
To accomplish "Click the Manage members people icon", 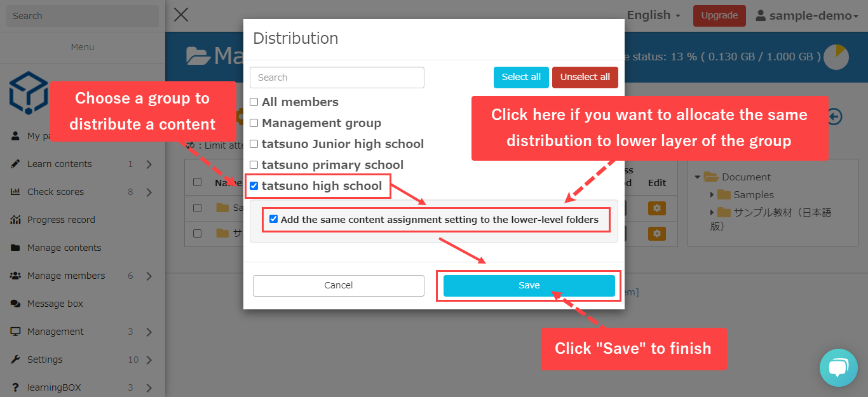I will pos(15,276).
